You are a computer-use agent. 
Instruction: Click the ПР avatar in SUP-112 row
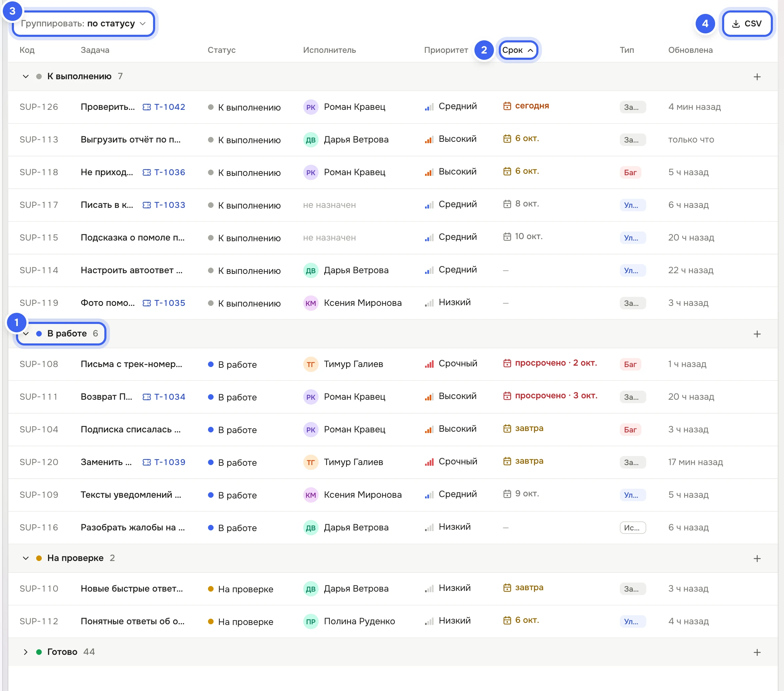pyautogui.click(x=311, y=621)
